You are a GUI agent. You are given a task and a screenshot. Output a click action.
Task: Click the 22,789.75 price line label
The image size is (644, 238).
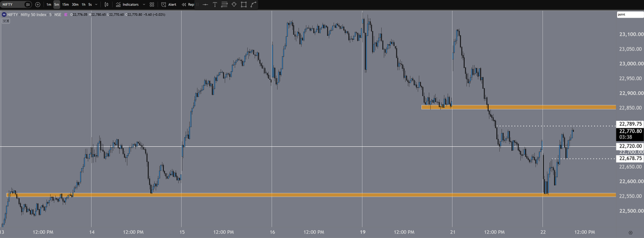coord(629,124)
